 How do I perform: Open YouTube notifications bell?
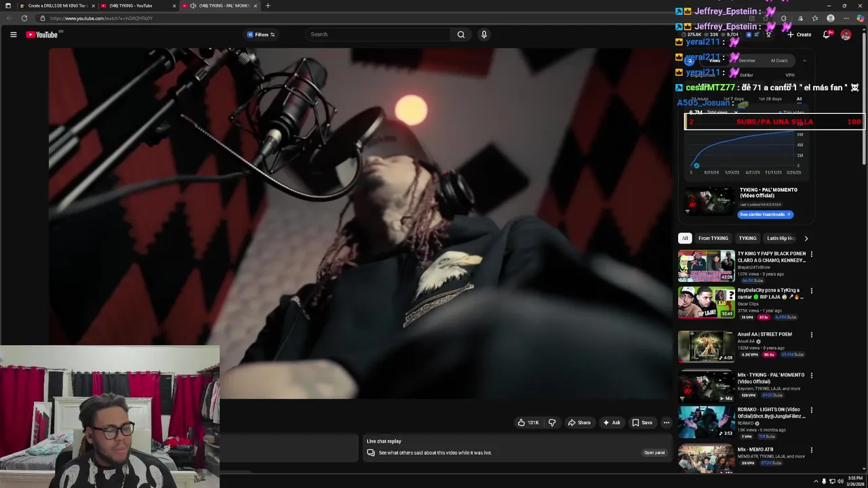[827, 35]
